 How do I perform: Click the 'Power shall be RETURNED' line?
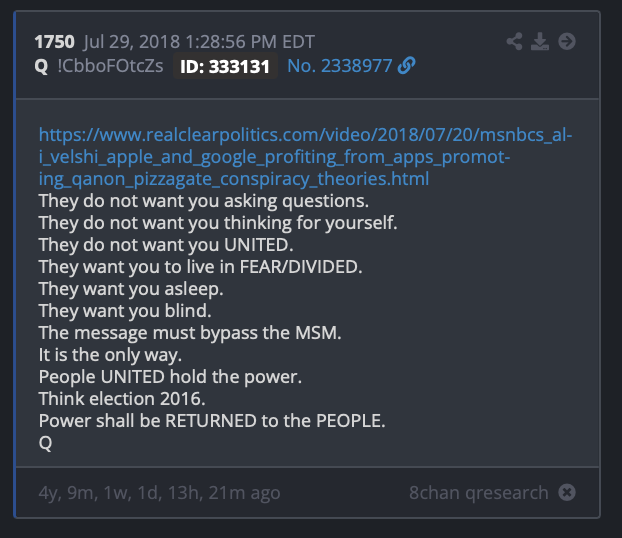pos(212,421)
